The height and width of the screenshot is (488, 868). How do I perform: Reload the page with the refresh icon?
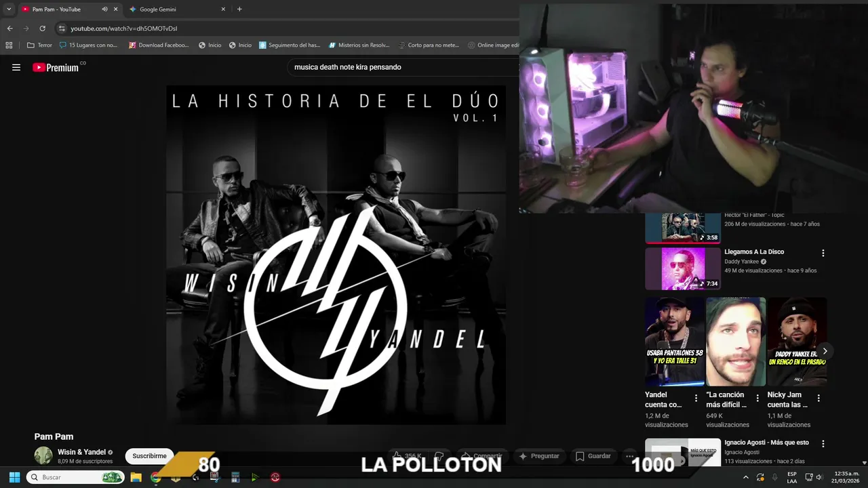click(x=42, y=28)
